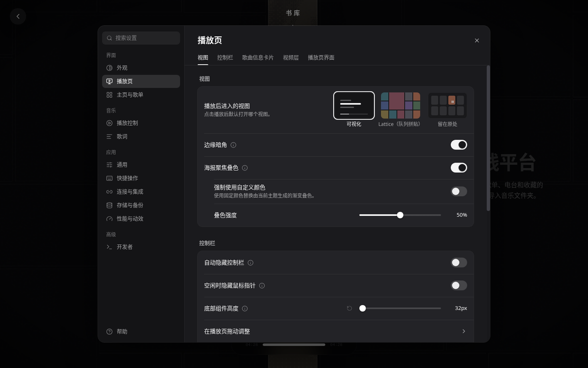
Task: Click the 开发者 terminal icon
Action: pyautogui.click(x=109, y=247)
